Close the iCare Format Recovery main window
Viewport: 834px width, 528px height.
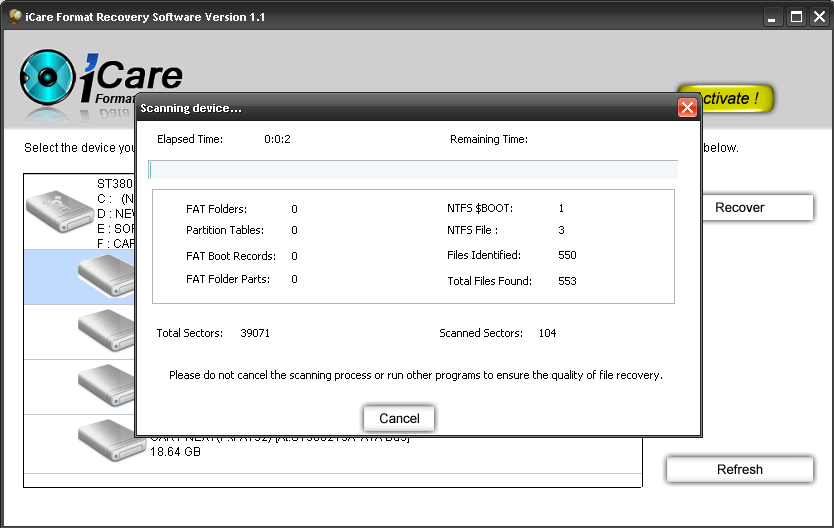coord(820,17)
